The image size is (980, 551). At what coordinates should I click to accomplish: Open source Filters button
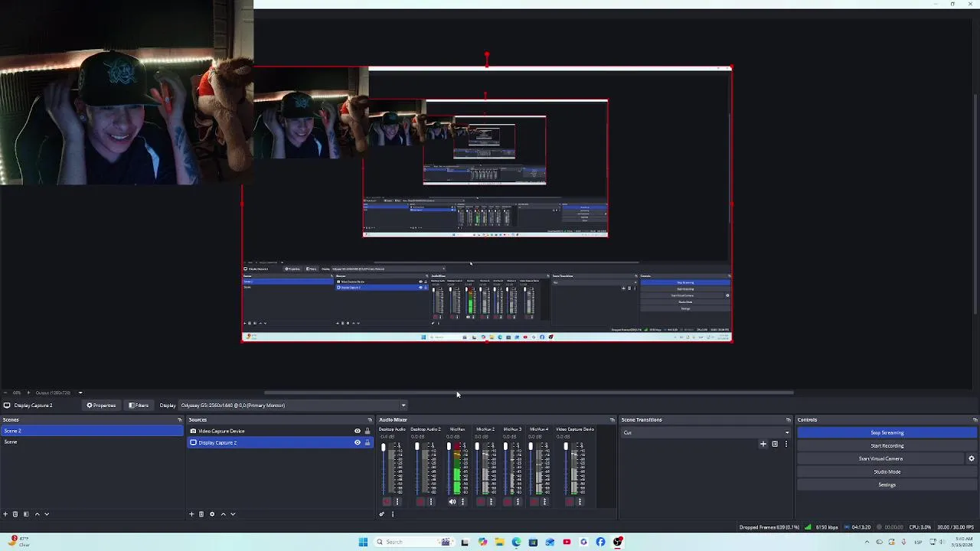139,406
